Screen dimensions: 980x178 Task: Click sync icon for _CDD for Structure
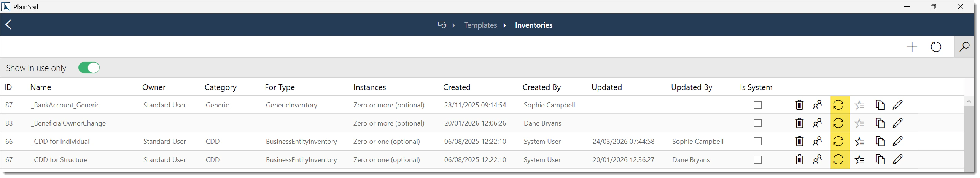838,159
